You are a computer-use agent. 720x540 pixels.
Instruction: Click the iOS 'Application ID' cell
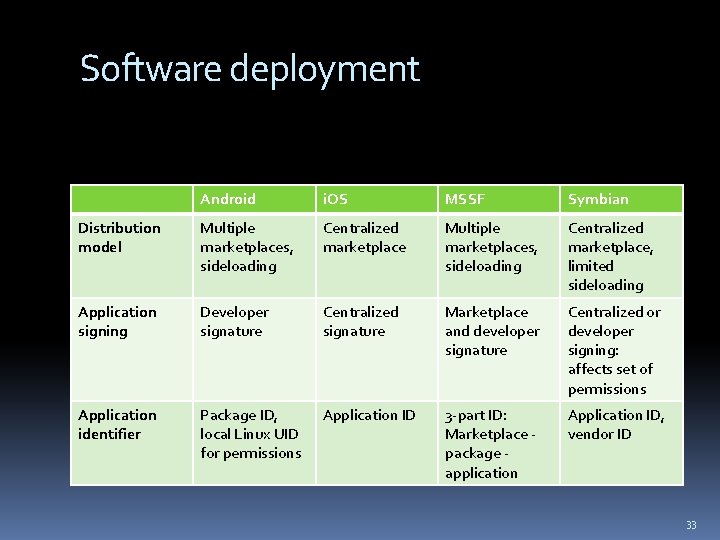(x=377, y=443)
